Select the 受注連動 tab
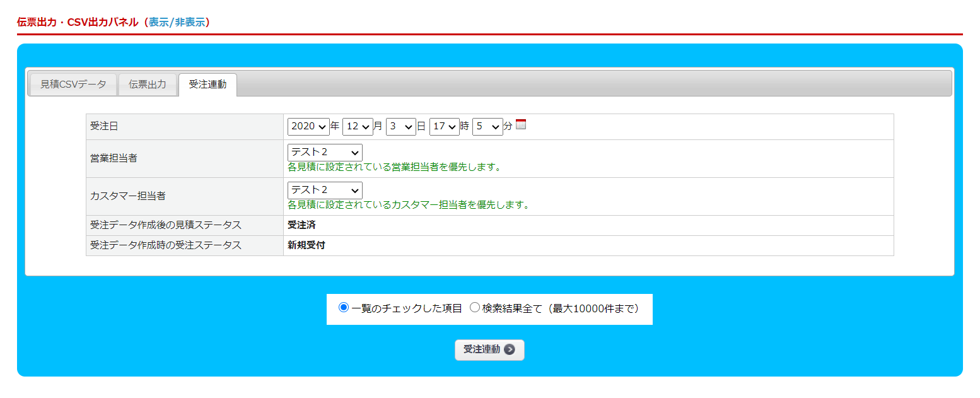 click(x=207, y=85)
